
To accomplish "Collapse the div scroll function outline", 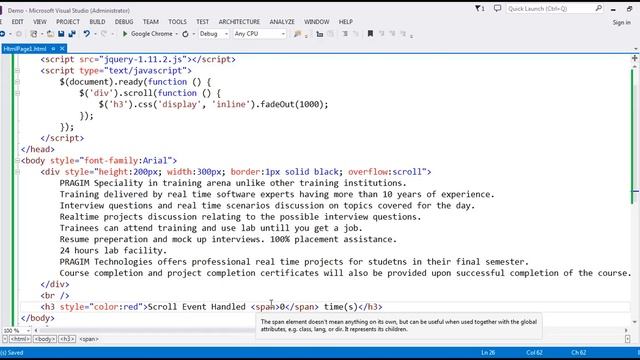I will [x=18, y=93].
